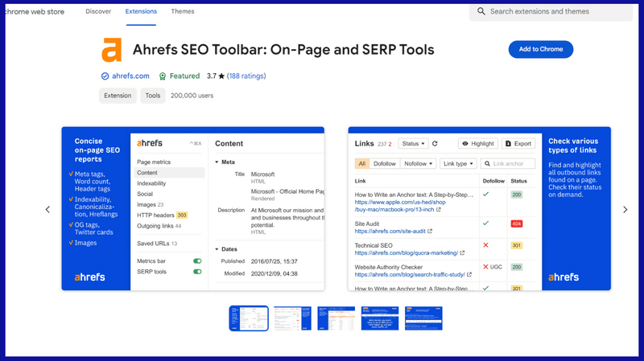Click the refresh icon beside Status
Image resolution: width=644 pixels, height=361 pixels.
[x=435, y=144]
